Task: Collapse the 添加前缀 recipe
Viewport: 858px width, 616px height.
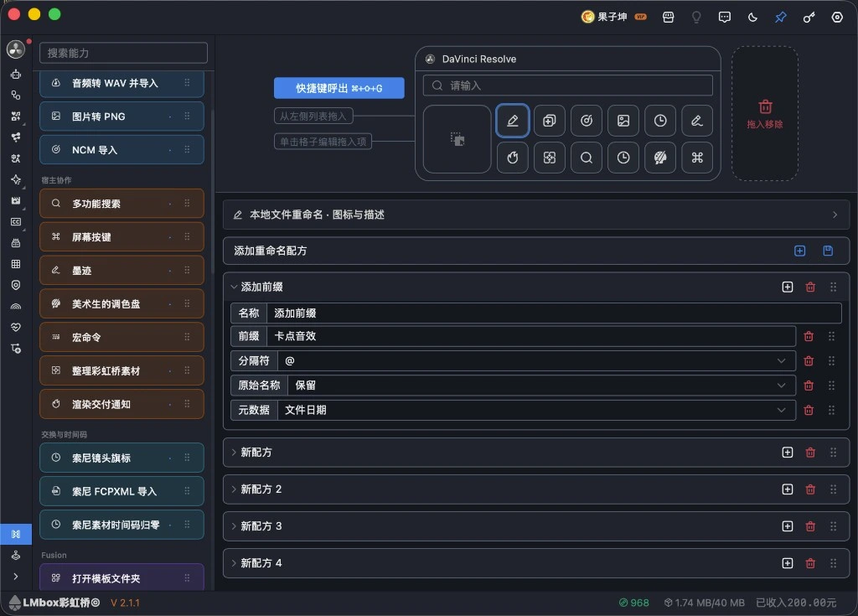Action: click(234, 287)
